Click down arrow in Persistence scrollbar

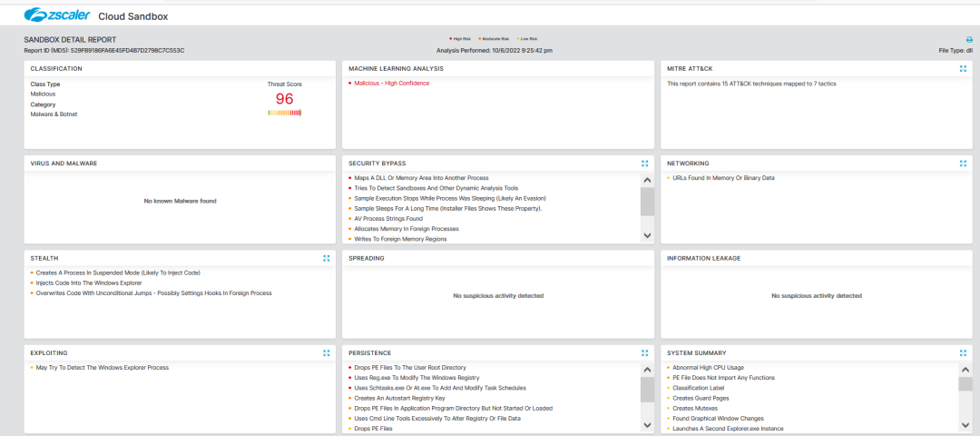click(x=647, y=425)
